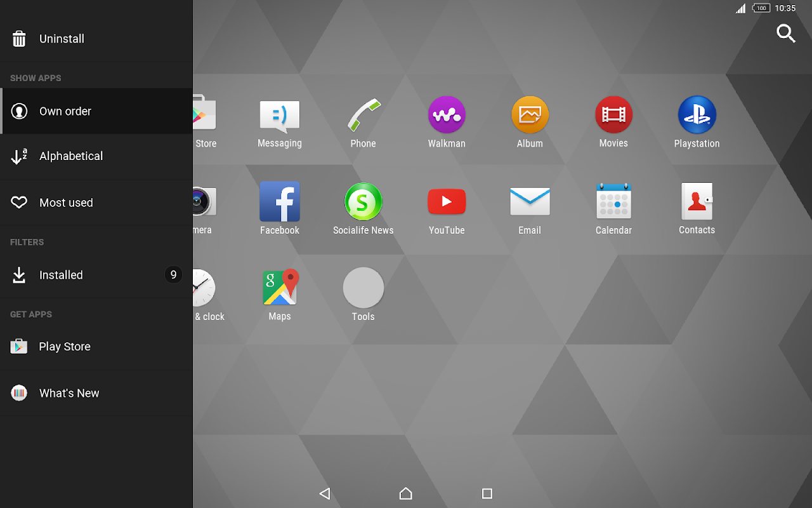Check the signal strength icon in status bar
812x508 pixels.
pos(741,8)
